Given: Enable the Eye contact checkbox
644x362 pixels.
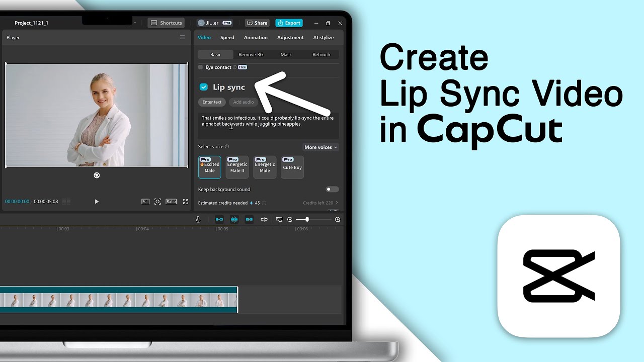Looking at the screenshot, I should click(200, 67).
